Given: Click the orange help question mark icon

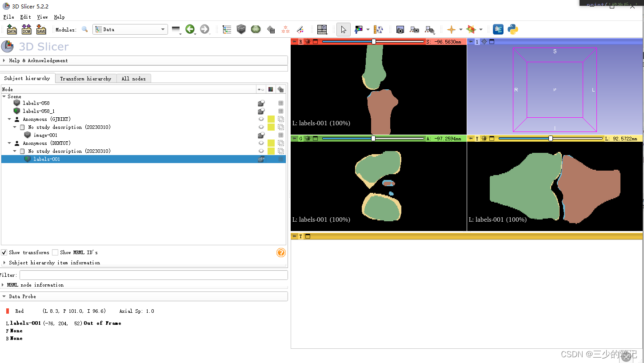Looking at the screenshot, I should point(281,252).
